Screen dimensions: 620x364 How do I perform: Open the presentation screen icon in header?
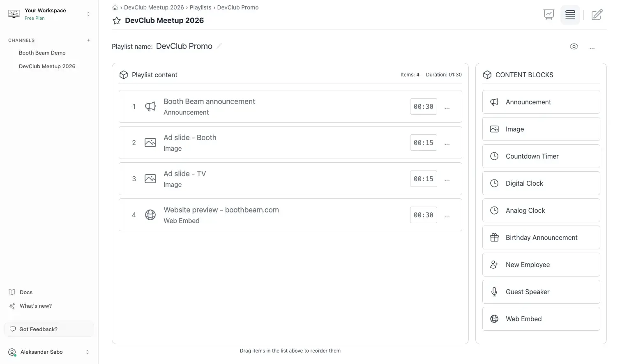pos(549,15)
